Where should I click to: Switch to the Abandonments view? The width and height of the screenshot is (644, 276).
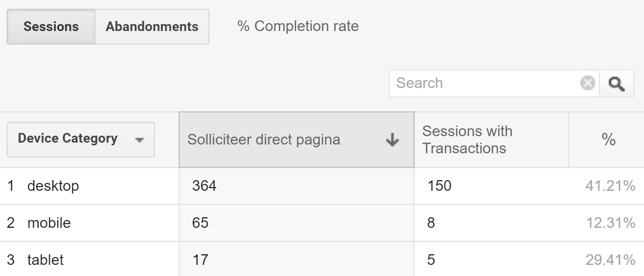pos(152,27)
